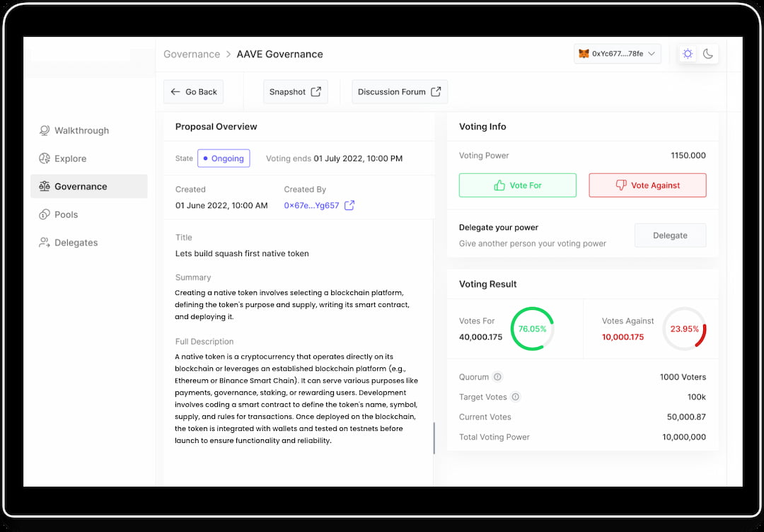Open the Snapshot button
Viewport: 764px width, 532px height.
coord(295,91)
